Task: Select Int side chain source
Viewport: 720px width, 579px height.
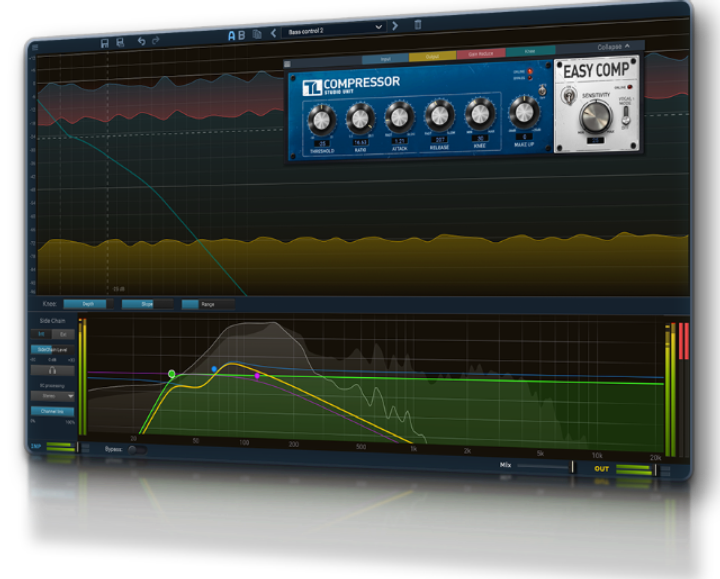Action: 41,334
